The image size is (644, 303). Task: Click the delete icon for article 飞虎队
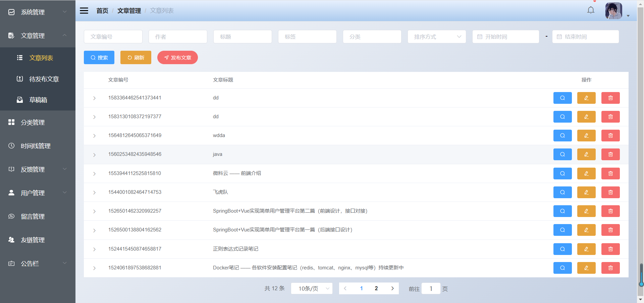tap(610, 192)
